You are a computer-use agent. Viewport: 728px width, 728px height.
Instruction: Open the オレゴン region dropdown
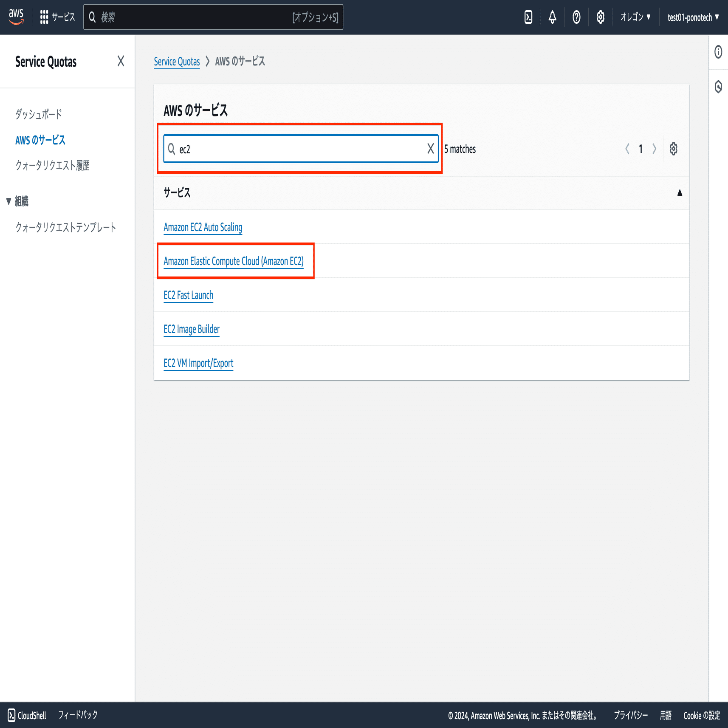coord(635,17)
